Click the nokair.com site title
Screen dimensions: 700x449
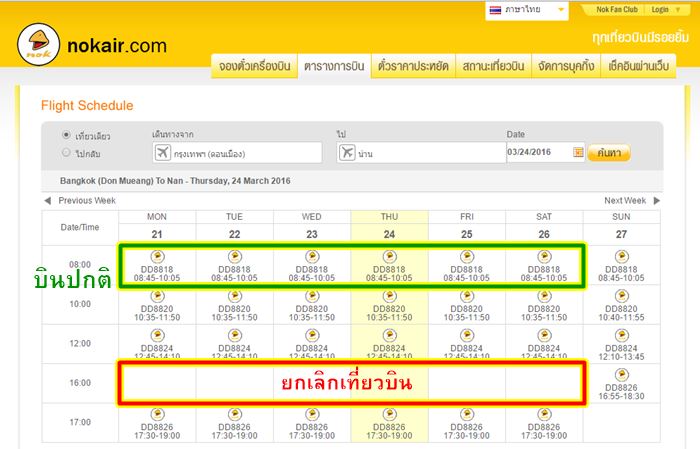pos(117,46)
